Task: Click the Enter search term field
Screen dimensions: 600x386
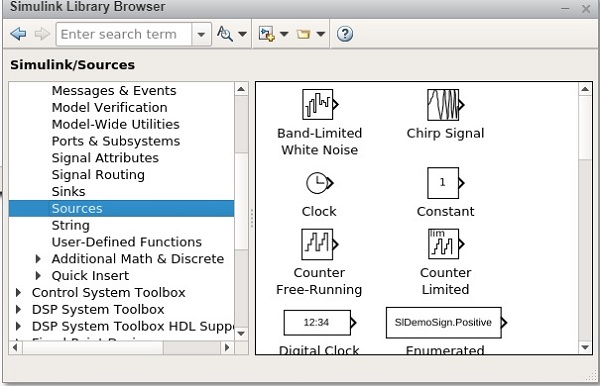Action: pos(124,34)
